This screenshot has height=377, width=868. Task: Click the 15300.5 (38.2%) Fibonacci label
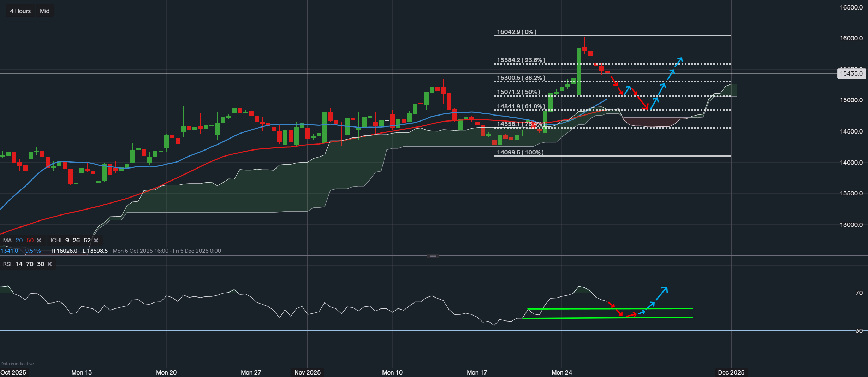(521, 78)
